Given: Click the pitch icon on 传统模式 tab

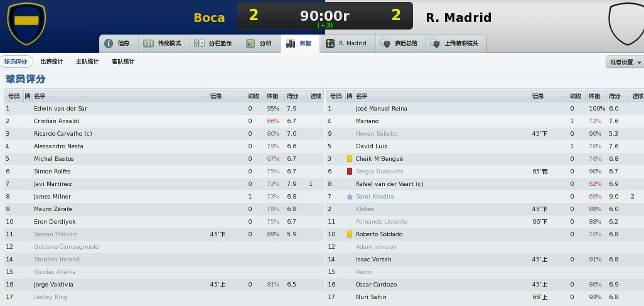Looking at the screenshot, I should coord(148,43).
